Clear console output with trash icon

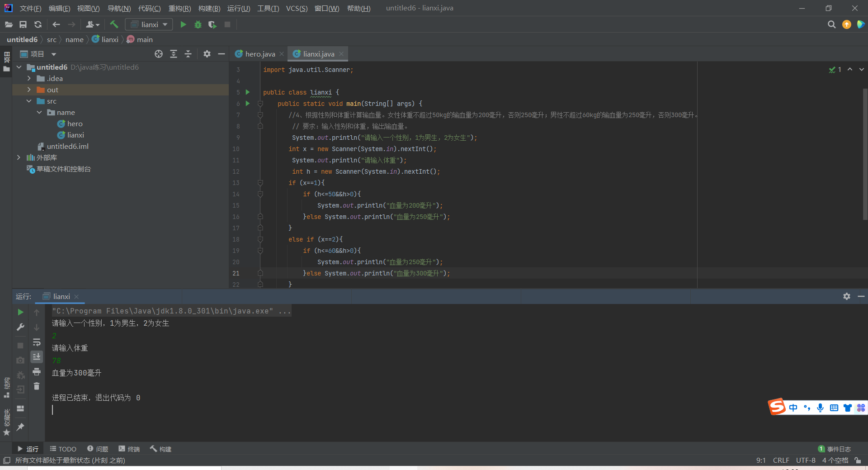(x=37, y=386)
